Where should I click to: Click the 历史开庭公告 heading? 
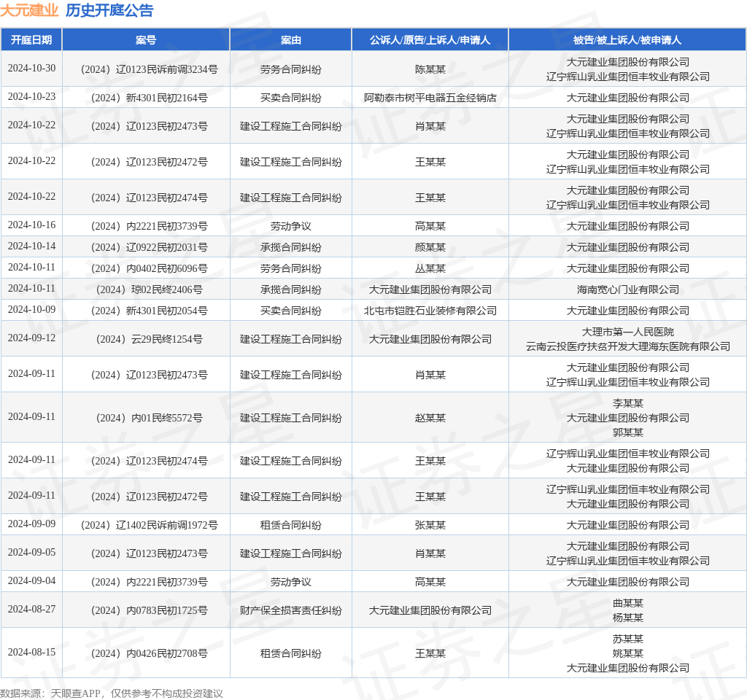[x=109, y=10]
